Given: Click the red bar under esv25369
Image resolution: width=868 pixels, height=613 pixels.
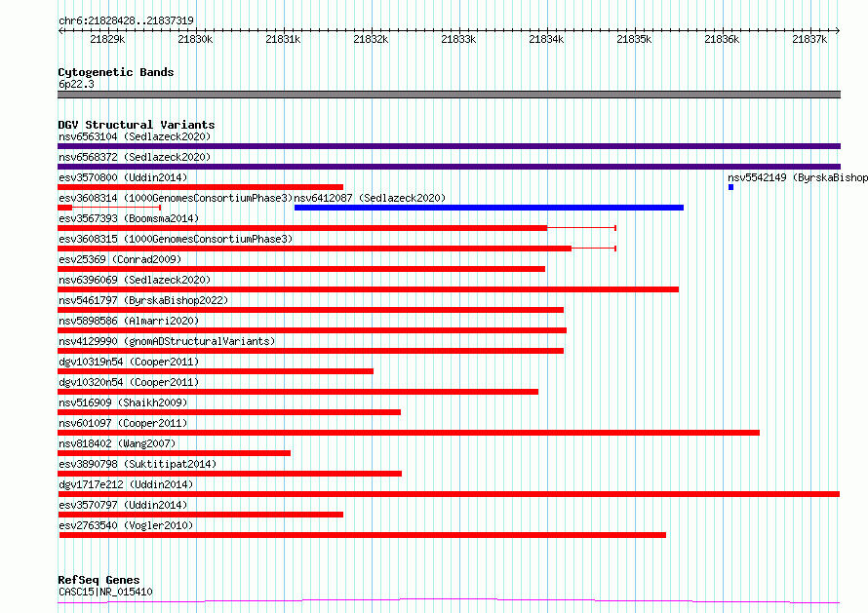Looking at the screenshot, I should pyautogui.click(x=301, y=269).
